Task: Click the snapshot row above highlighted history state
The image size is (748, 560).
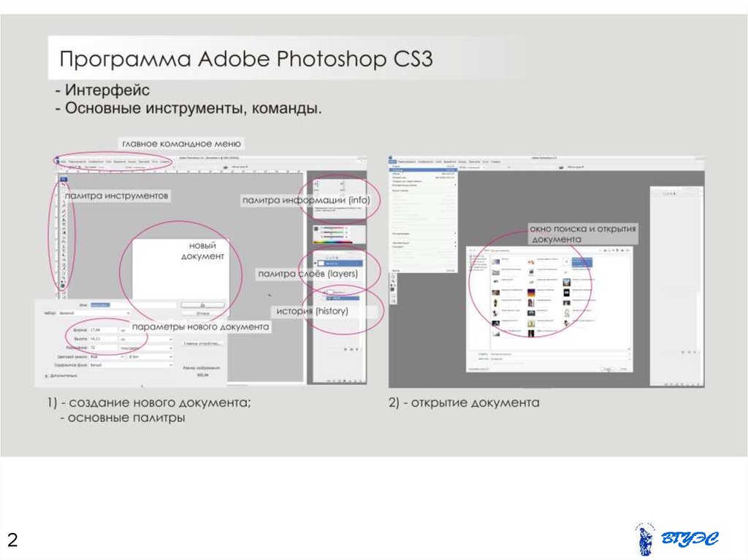Action: (335, 292)
